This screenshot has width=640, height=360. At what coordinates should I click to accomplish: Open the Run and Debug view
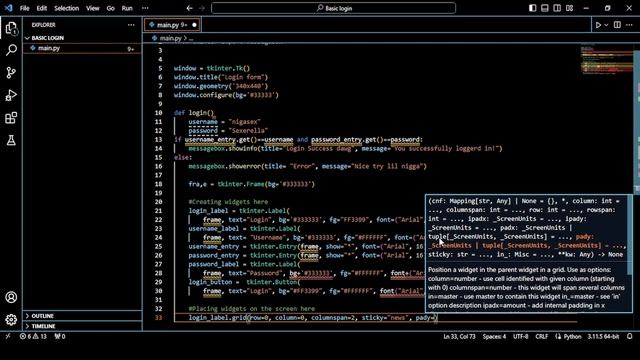point(11,95)
